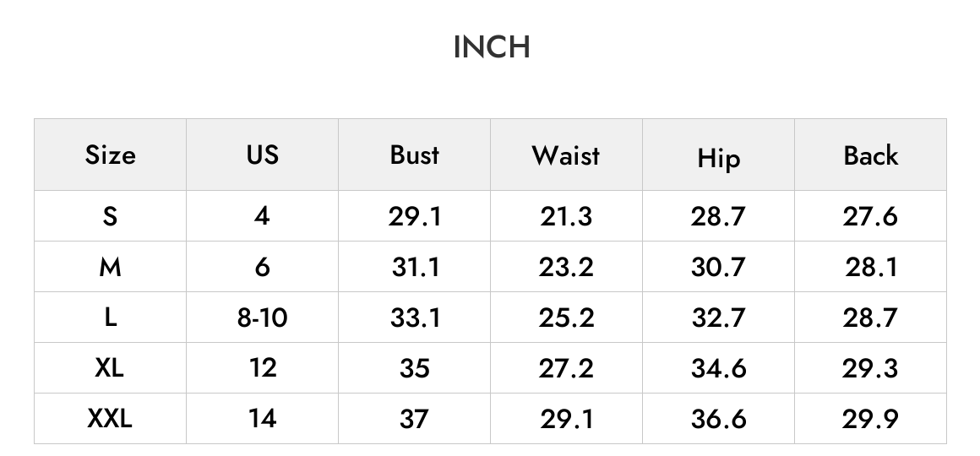Click the L size row label
This screenshot has width=980, height=456.
pyautogui.click(x=110, y=318)
